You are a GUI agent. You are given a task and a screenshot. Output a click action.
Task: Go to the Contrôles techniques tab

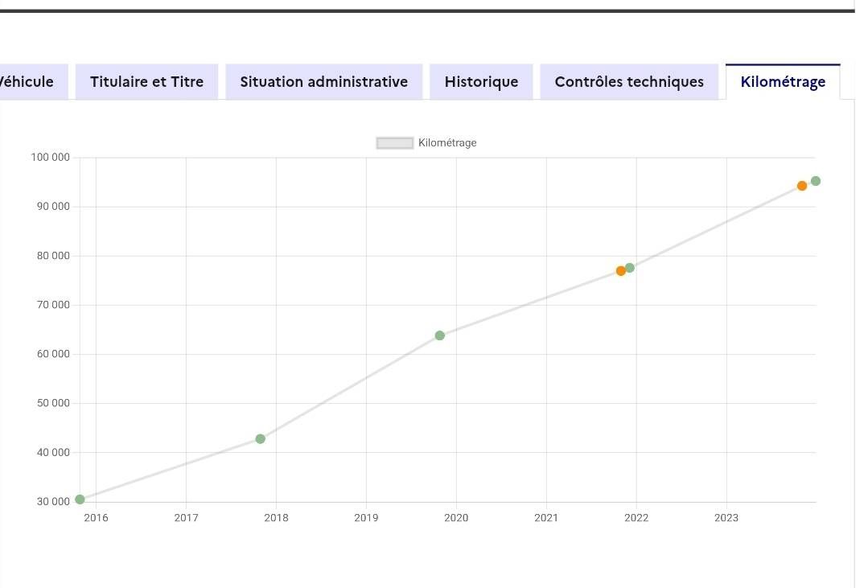(x=629, y=82)
